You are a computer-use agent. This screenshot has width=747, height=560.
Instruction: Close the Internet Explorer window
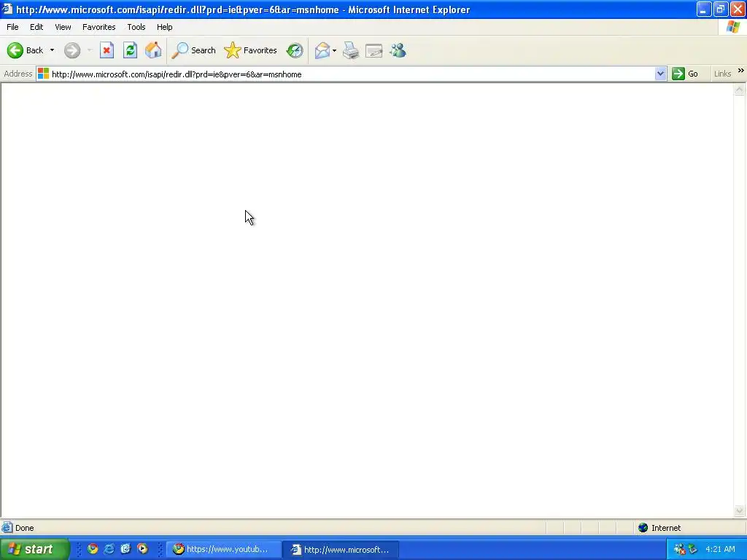click(738, 9)
